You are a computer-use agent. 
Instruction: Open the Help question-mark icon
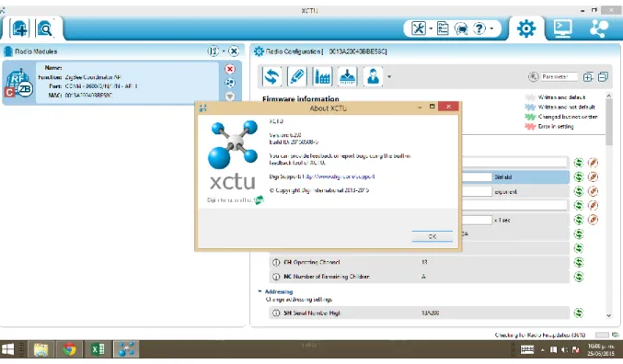[x=479, y=28]
